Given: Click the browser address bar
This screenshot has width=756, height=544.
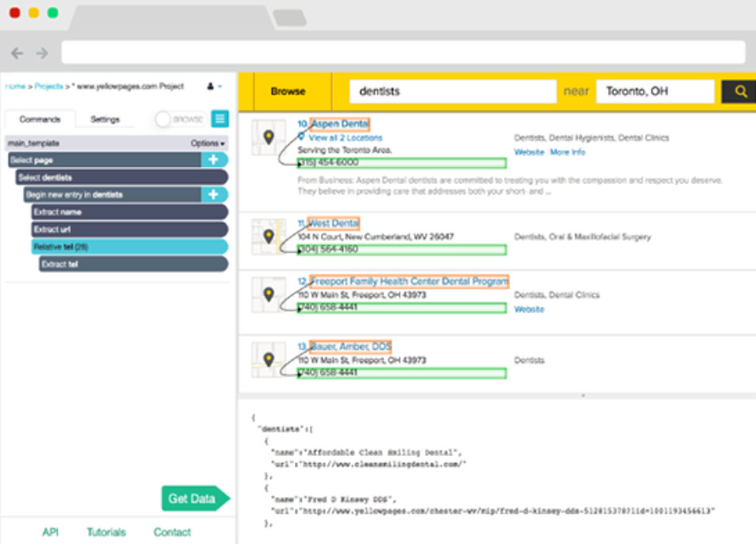Looking at the screenshot, I should [403, 52].
